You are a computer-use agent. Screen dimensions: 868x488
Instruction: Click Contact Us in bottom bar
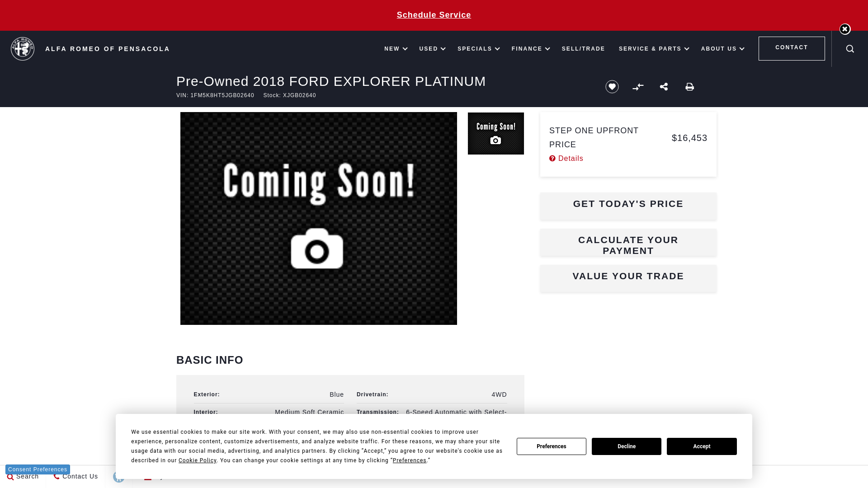pyautogui.click(x=75, y=477)
